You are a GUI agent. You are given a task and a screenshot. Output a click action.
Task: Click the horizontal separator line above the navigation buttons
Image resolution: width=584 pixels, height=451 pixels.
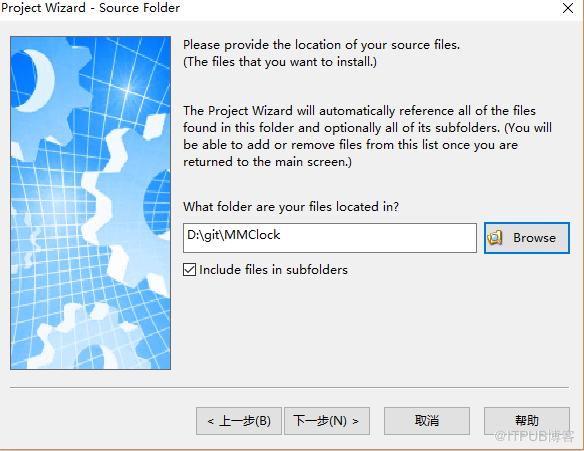289,387
